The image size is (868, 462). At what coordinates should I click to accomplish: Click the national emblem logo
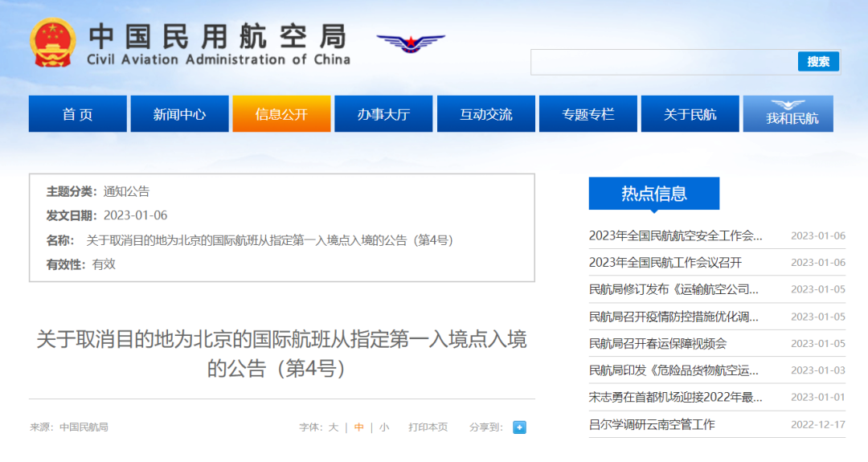tap(53, 43)
